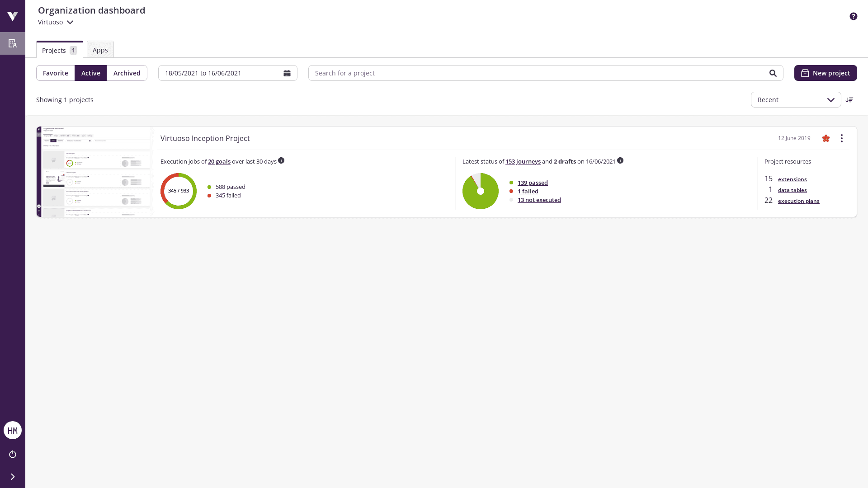Open the 153 journeys link
The height and width of the screenshot is (488, 868).
(x=523, y=161)
